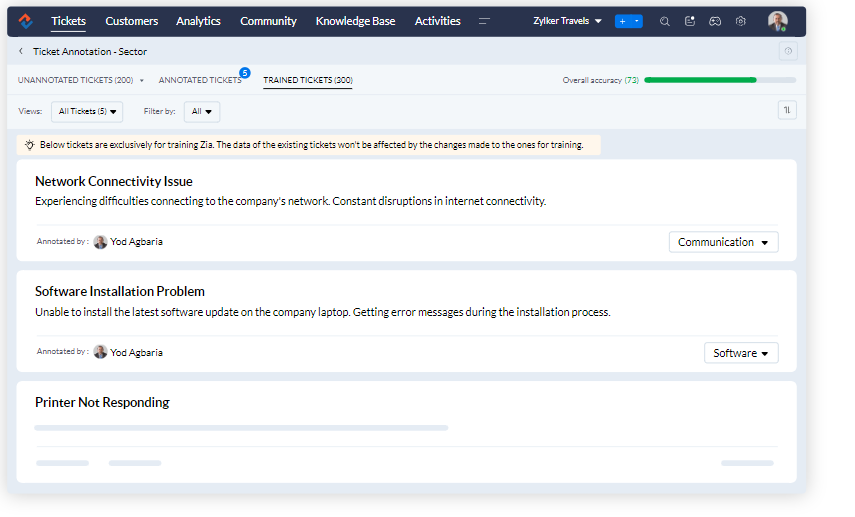The width and height of the screenshot is (855, 517).
Task: Click the blue plus add button
Action: click(x=623, y=21)
